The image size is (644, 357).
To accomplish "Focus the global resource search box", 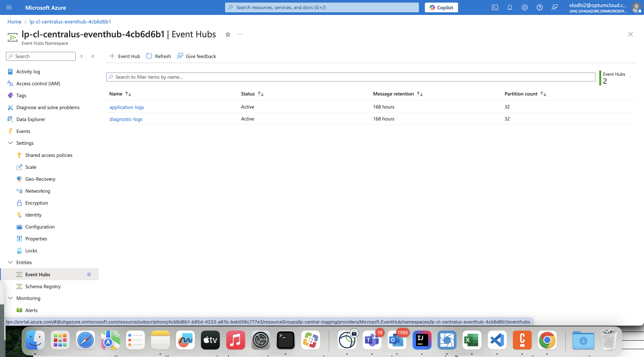I will [x=322, y=7].
